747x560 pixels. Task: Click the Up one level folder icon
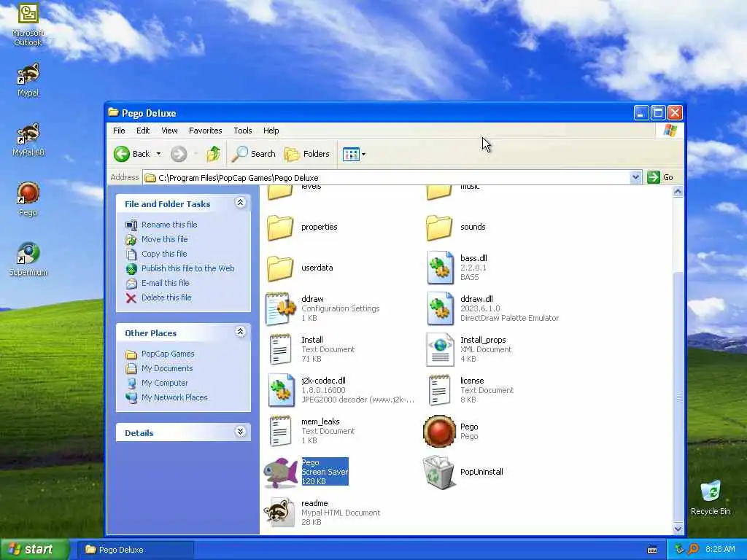tap(213, 154)
